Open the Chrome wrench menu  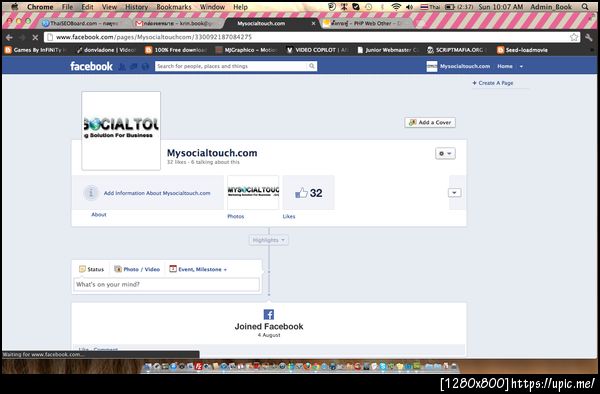[589, 37]
